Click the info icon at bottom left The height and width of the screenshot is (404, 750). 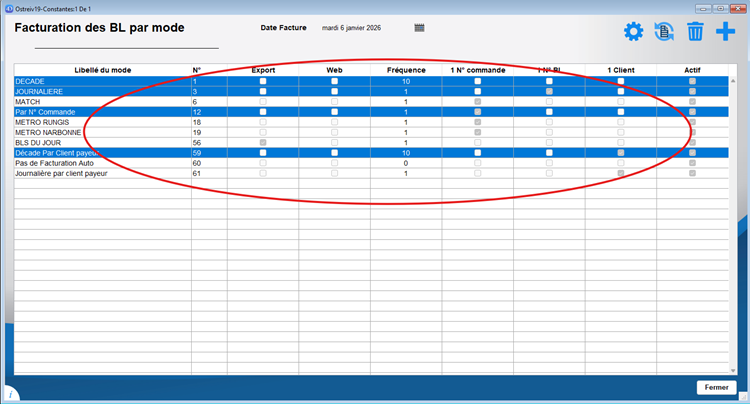(x=10, y=394)
